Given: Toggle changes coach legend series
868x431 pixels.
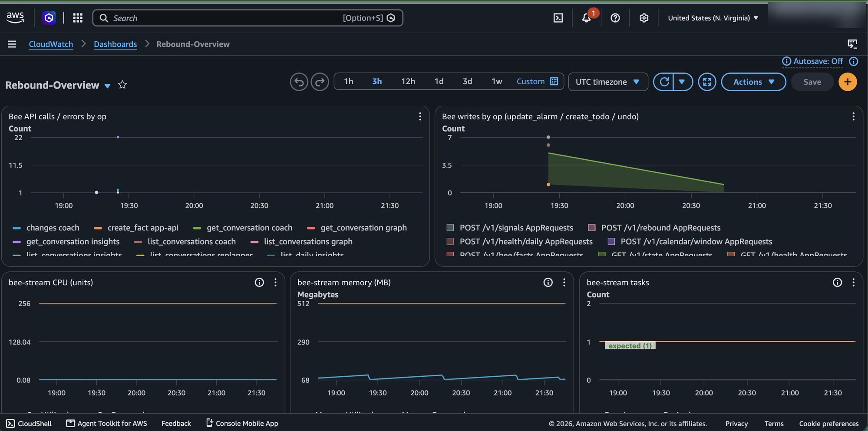Looking at the screenshot, I should [46, 227].
